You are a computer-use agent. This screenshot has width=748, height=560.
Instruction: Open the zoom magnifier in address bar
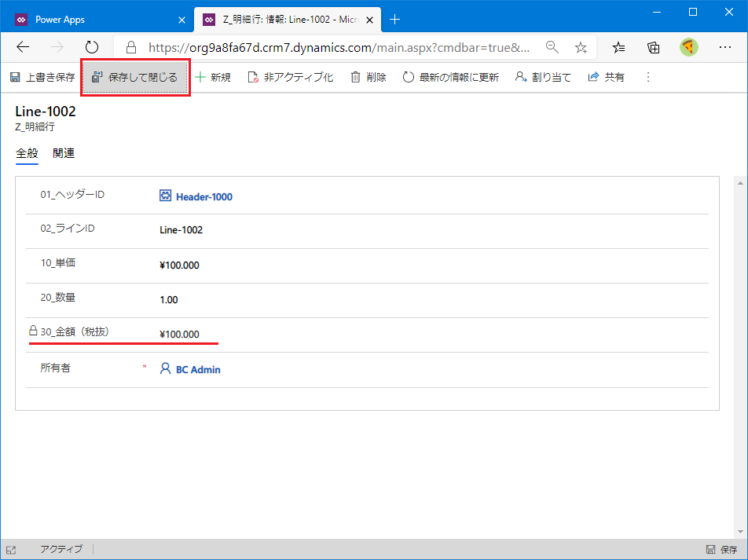552,47
